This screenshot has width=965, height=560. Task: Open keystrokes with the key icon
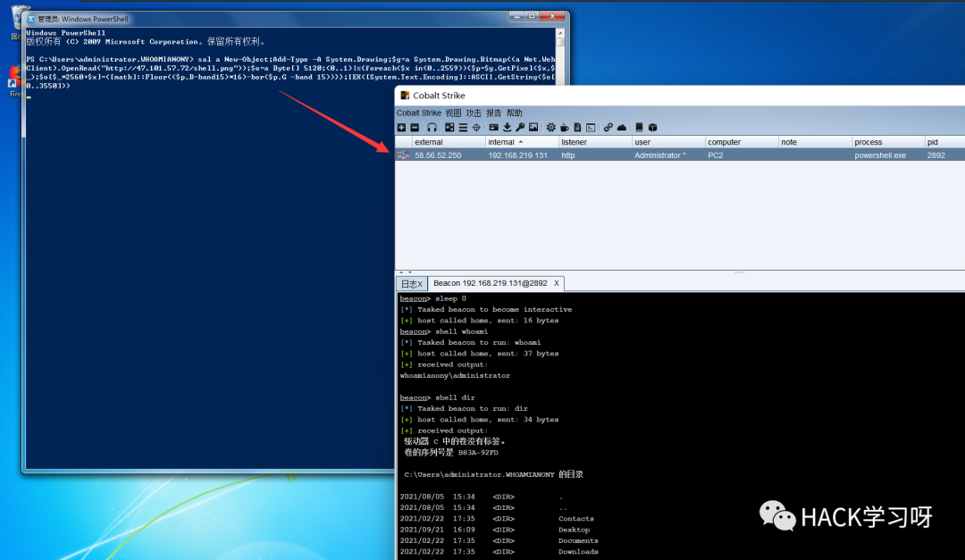pos(520,128)
